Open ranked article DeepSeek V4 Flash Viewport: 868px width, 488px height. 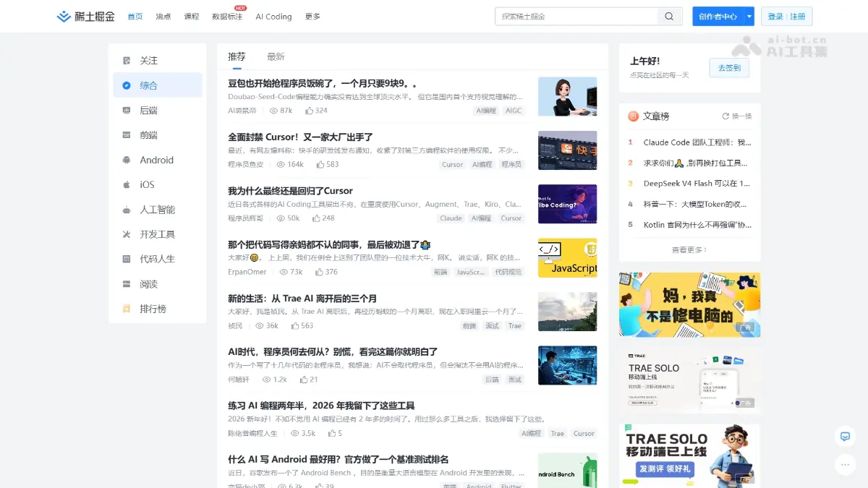click(x=697, y=184)
